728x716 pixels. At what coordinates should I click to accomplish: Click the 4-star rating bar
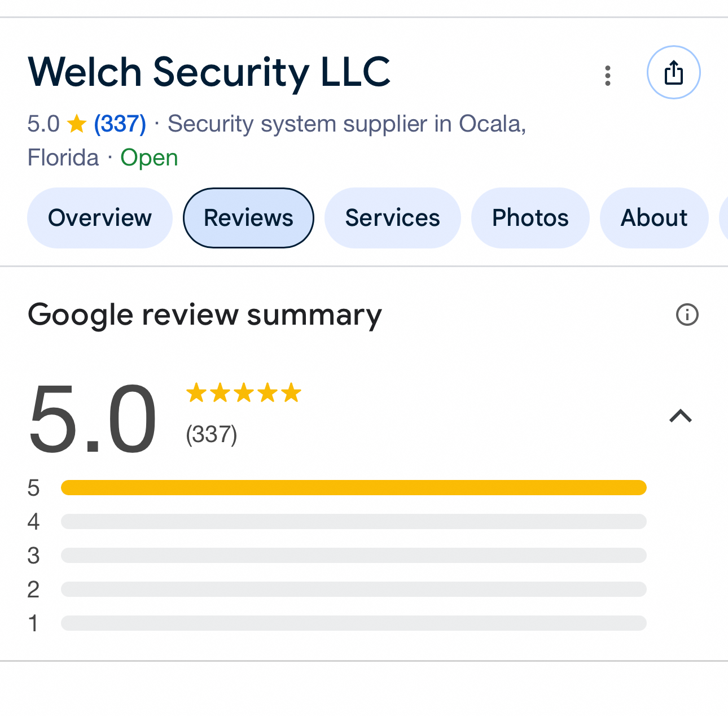pos(353,521)
